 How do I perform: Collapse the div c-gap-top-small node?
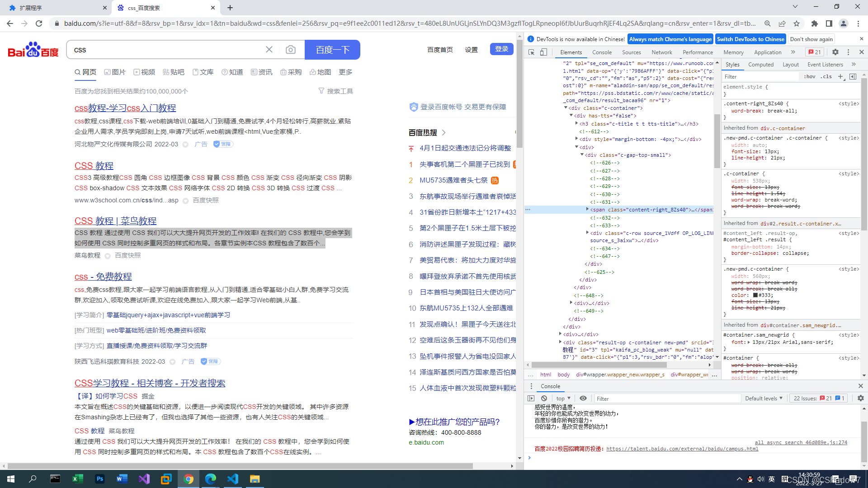click(582, 155)
